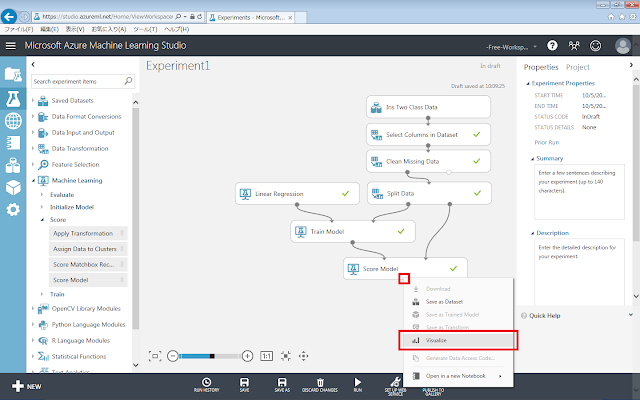Click the hamburger menu icon

[x=12, y=46]
